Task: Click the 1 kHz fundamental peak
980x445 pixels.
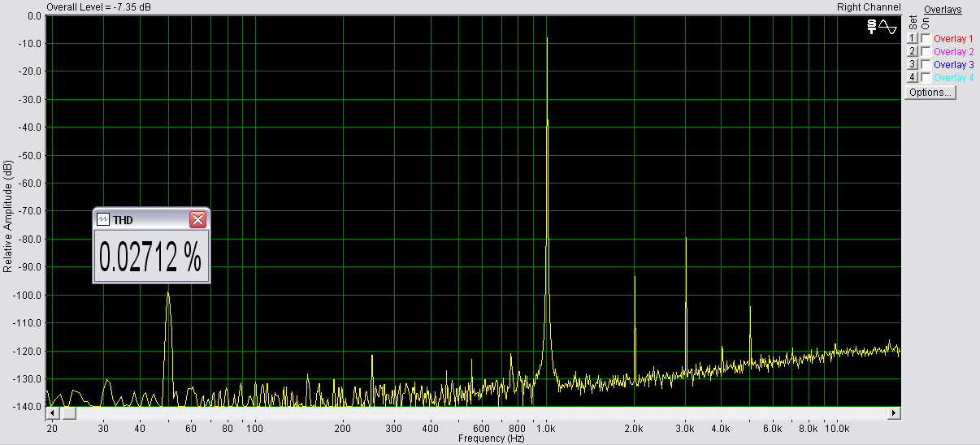Action: point(547,39)
